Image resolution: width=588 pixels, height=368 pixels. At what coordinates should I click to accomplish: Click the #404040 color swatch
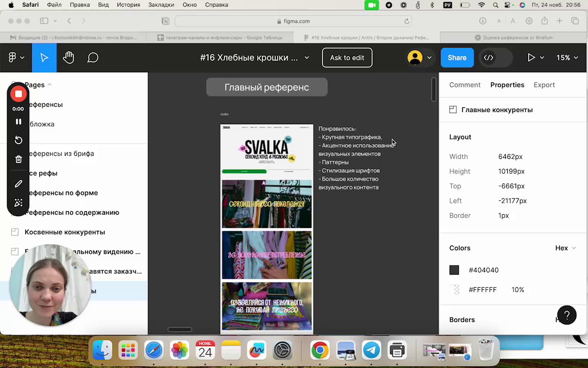(454, 270)
